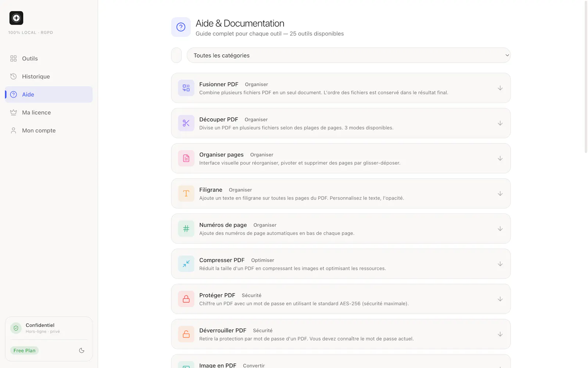The width and height of the screenshot is (588, 368).
Task: Click the Compresser PDF shrink icon
Action: [x=186, y=264]
